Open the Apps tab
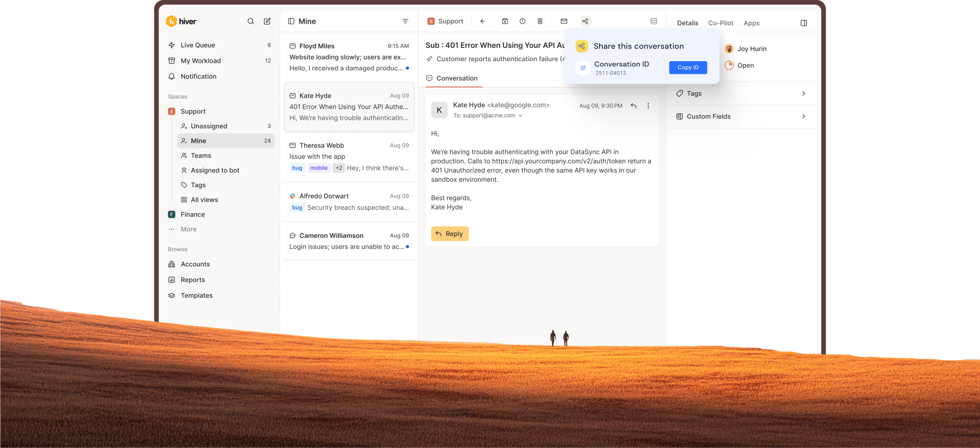The image size is (980, 448). (x=751, y=23)
